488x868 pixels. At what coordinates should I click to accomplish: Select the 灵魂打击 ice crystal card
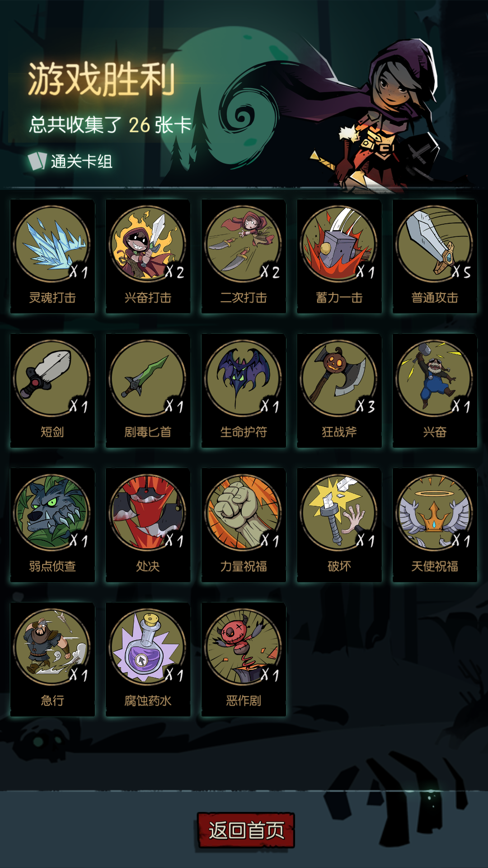pos(52,256)
